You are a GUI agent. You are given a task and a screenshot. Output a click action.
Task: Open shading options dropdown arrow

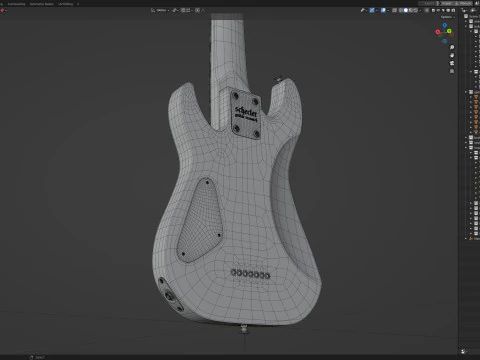pos(421,10)
